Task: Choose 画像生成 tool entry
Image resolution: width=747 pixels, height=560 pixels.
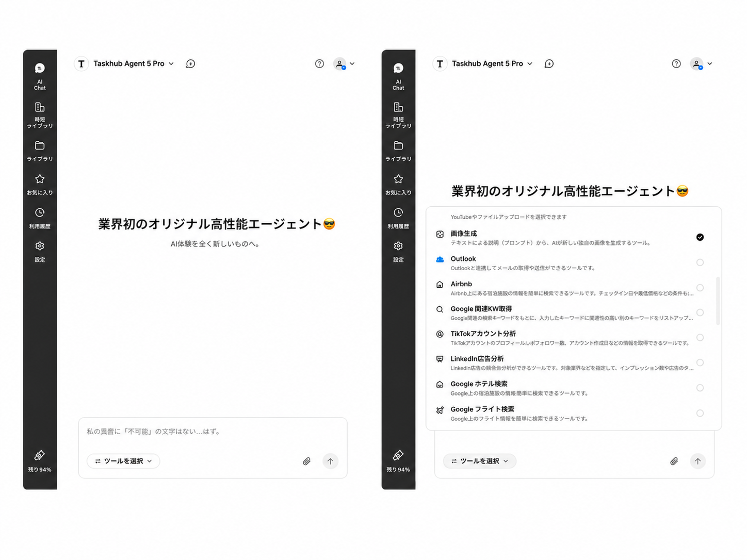Action: pos(570,238)
